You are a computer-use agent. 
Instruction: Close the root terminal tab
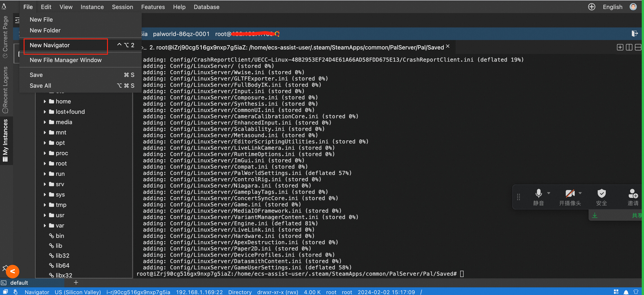[447, 46]
